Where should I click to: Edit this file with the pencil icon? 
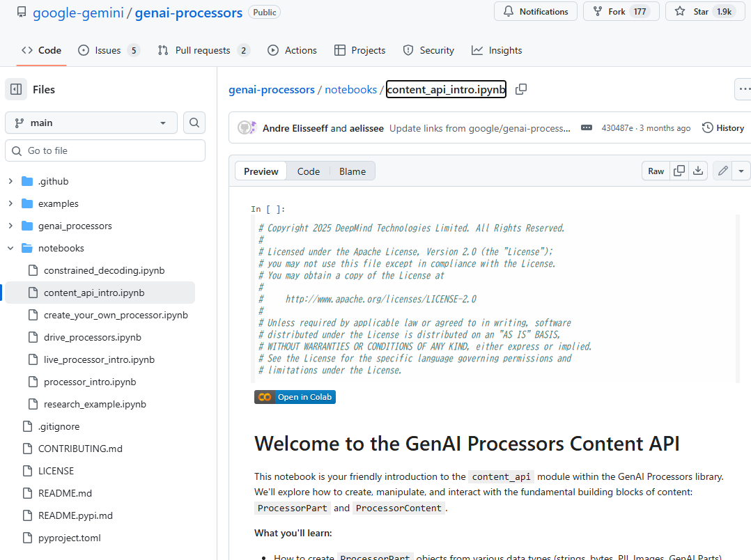coord(723,171)
